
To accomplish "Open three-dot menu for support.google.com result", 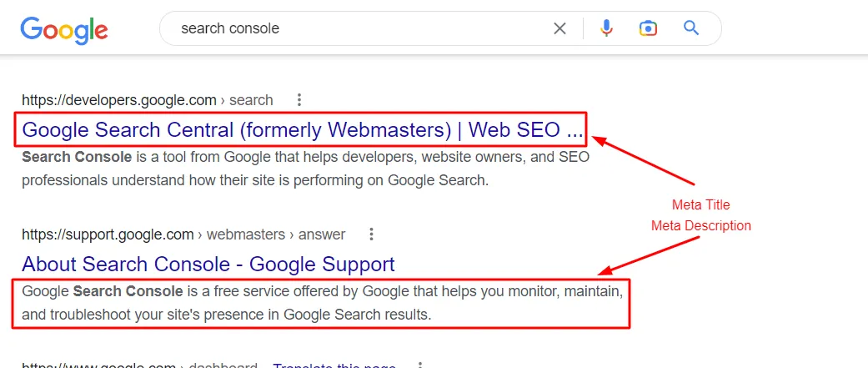I will coord(371,234).
